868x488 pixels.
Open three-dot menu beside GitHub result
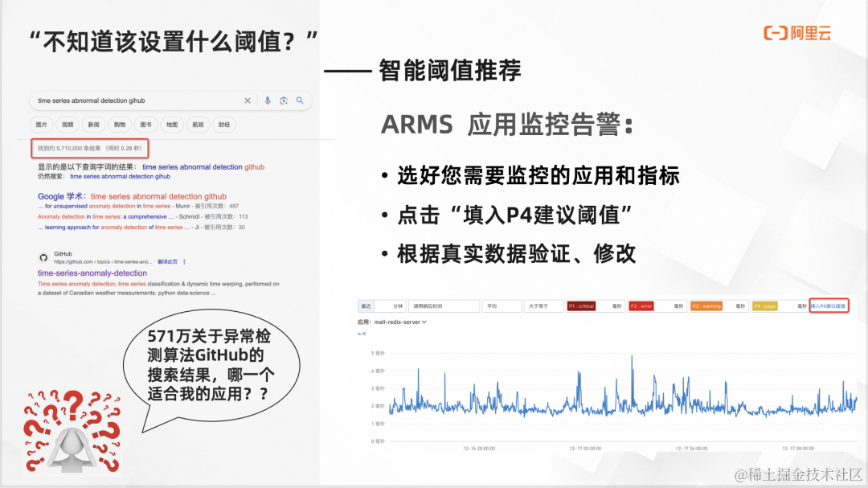click(184, 261)
